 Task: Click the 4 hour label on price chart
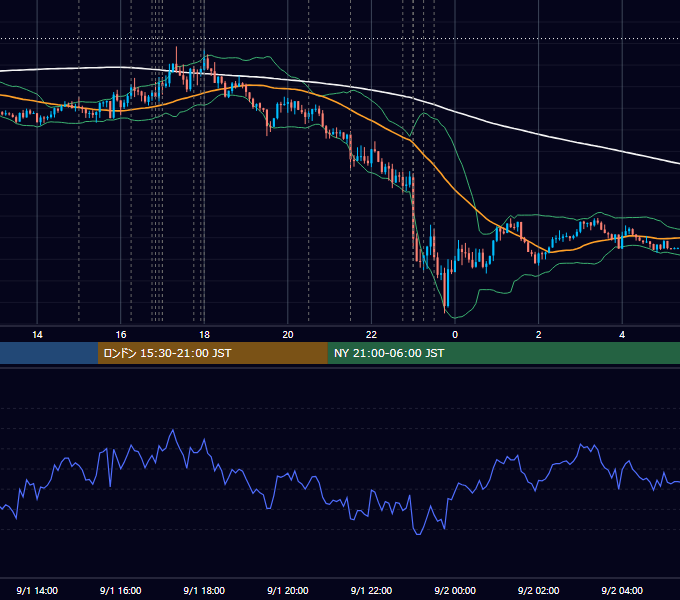pyautogui.click(x=622, y=335)
